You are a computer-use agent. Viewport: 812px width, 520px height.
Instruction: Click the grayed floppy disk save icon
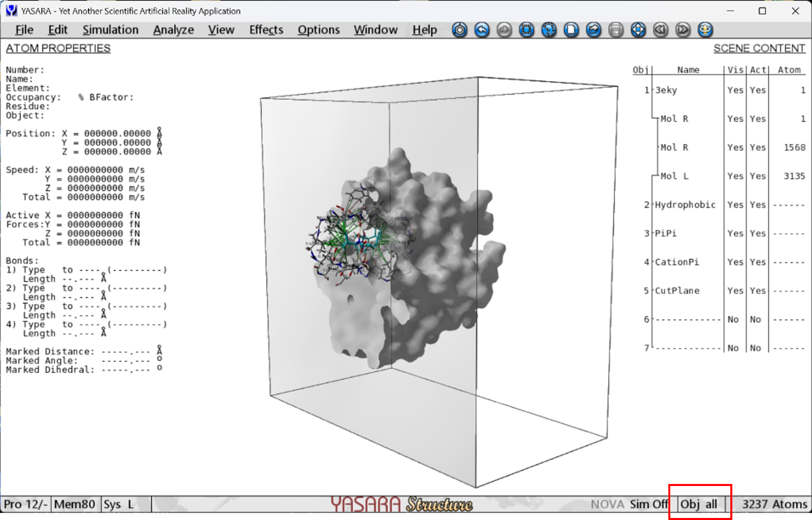pyautogui.click(x=616, y=30)
